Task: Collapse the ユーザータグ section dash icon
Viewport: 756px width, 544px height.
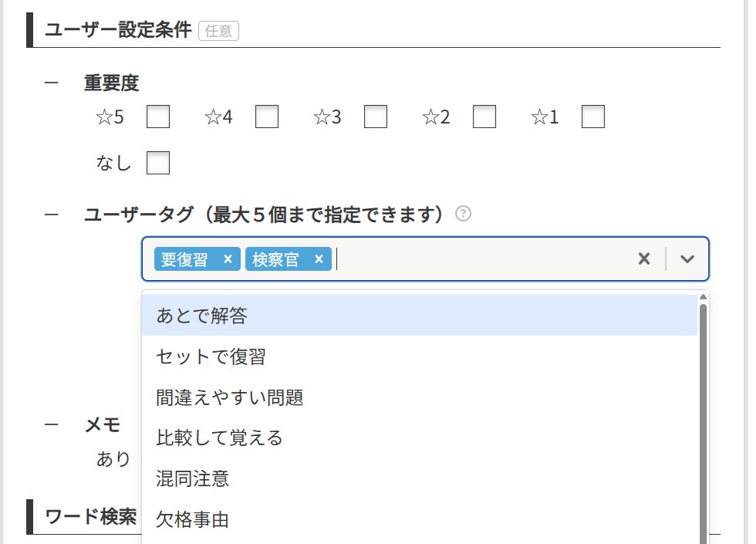Action: click(x=52, y=215)
